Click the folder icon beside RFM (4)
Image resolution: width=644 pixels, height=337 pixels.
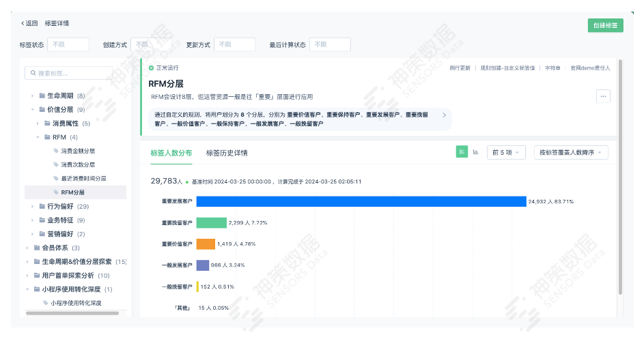[47, 137]
